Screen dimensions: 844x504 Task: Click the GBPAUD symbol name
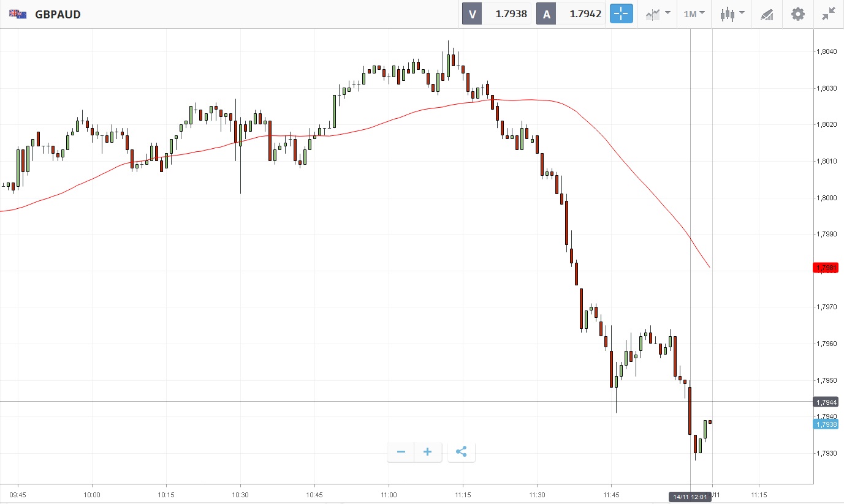pyautogui.click(x=58, y=14)
